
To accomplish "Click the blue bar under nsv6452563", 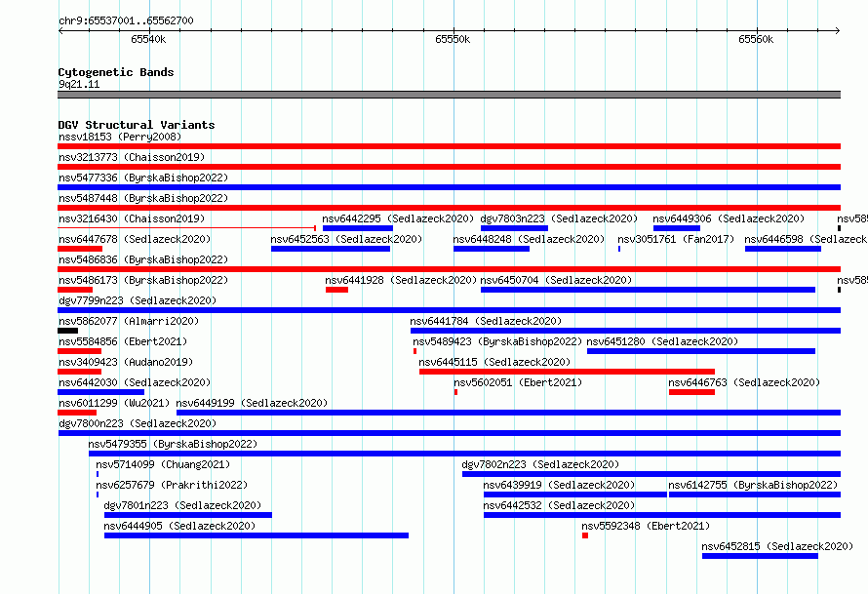I will pyautogui.click(x=331, y=249).
